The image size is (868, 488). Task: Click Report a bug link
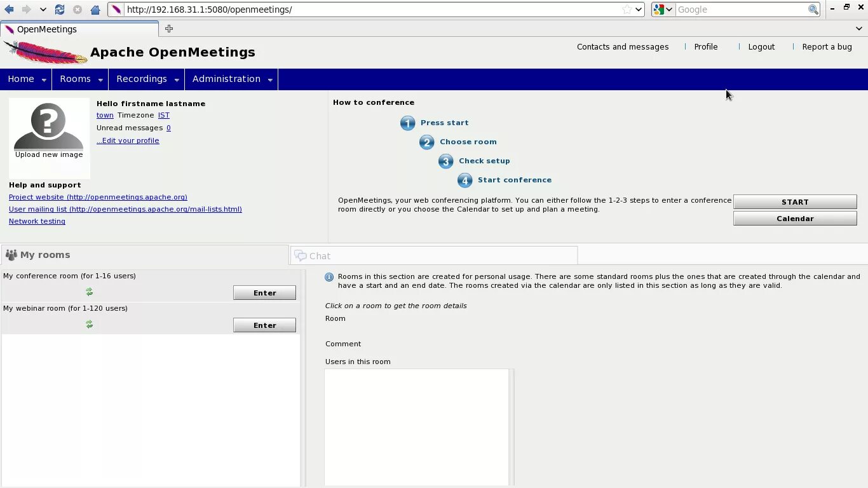coord(827,47)
